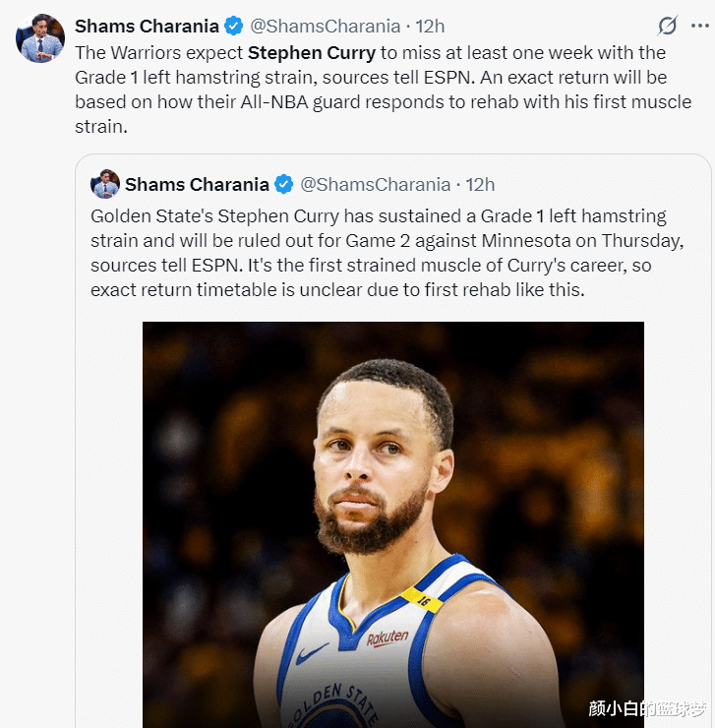Open Shams Charania's main tweet avatar

[x=37, y=37]
